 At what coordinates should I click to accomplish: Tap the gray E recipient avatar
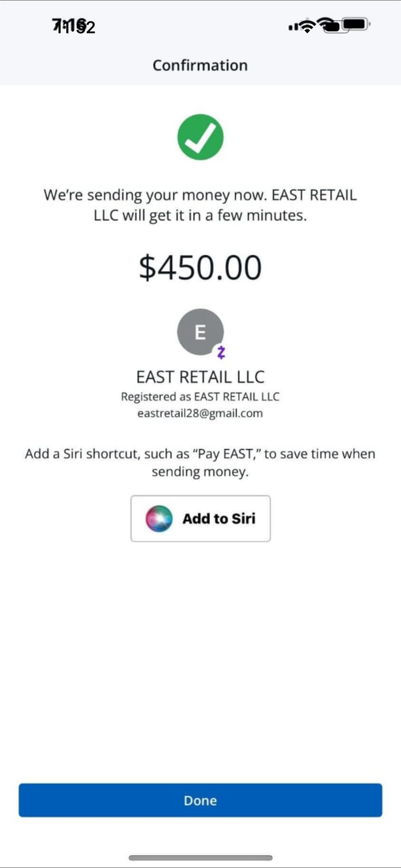point(200,333)
